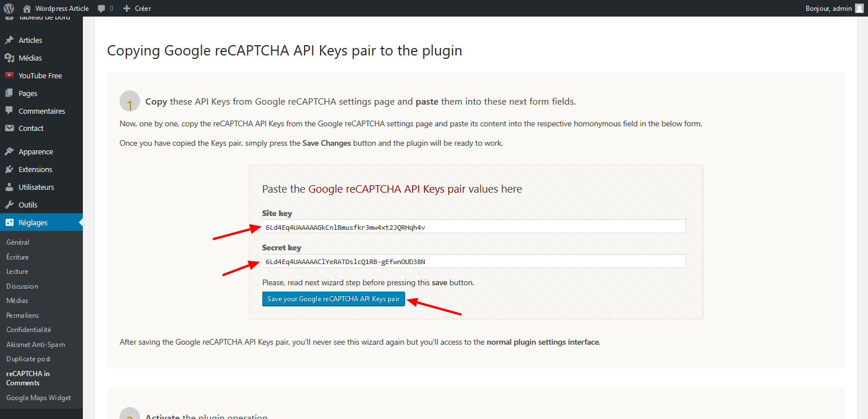Open Lecture settings submenu
Viewport: 868px width, 419px height.
coord(17,272)
